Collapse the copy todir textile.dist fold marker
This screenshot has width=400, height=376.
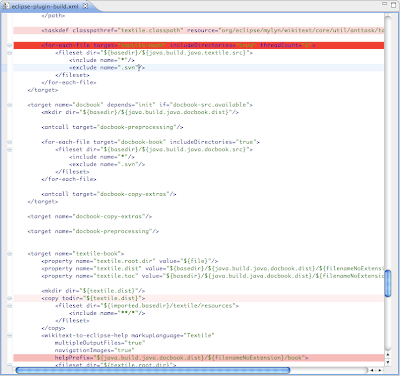(x=10, y=298)
